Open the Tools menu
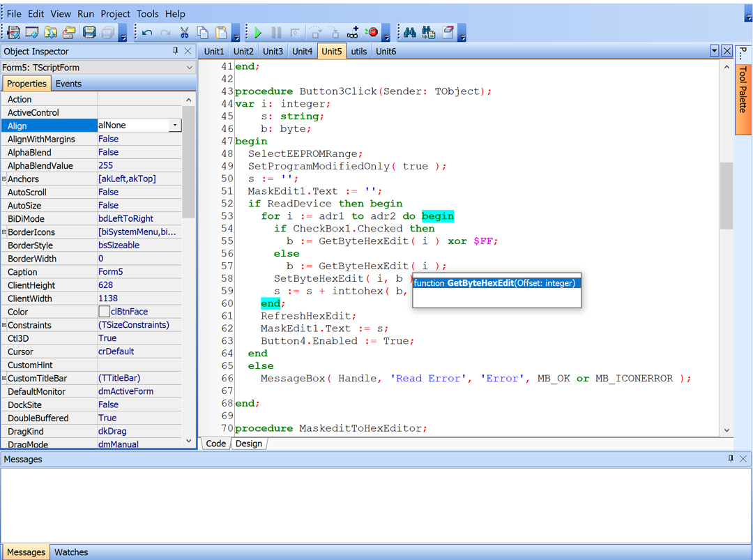This screenshot has width=753, height=560. coord(148,14)
